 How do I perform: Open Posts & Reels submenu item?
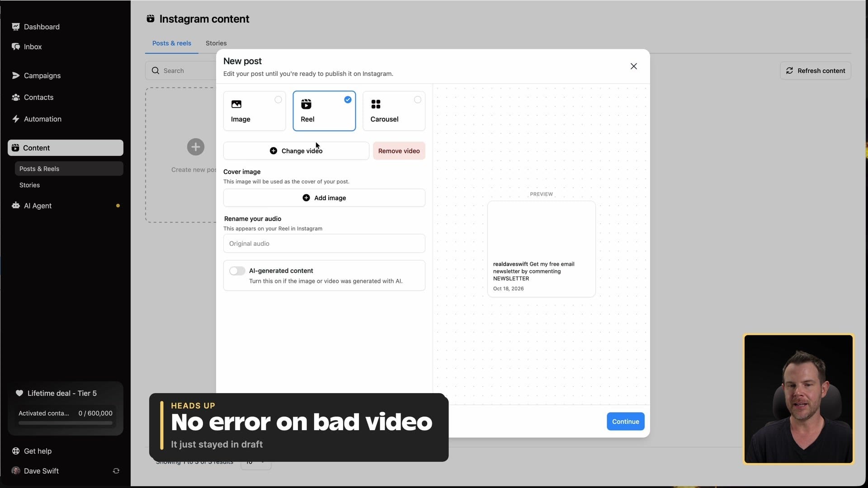(69, 169)
